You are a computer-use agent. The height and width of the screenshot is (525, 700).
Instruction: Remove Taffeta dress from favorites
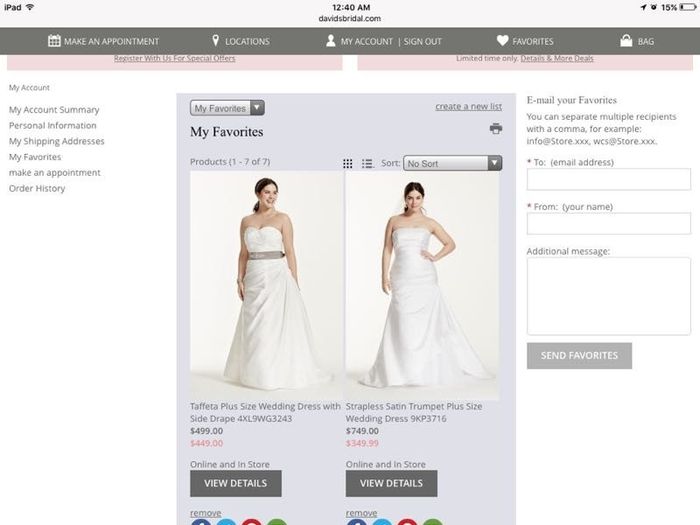tap(205, 513)
